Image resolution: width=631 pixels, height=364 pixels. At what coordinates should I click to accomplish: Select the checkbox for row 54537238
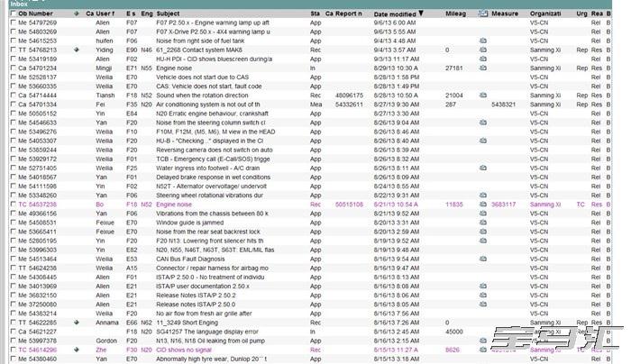14,205
